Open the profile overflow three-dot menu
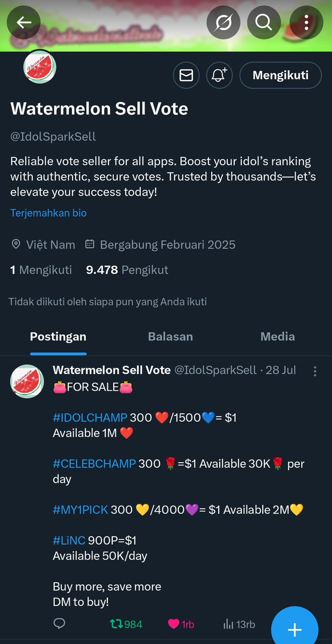 (x=306, y=22)
